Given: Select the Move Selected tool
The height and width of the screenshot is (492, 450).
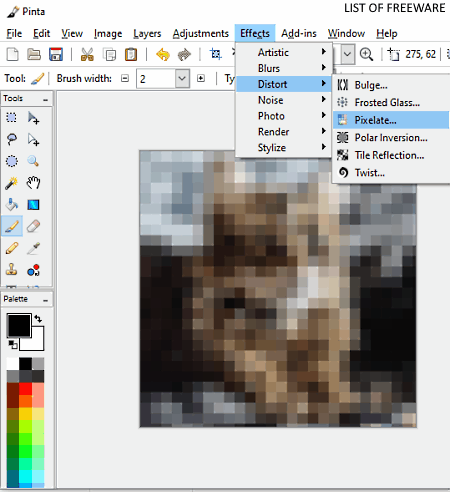Looking at the screenshot, I should point(33,118).
